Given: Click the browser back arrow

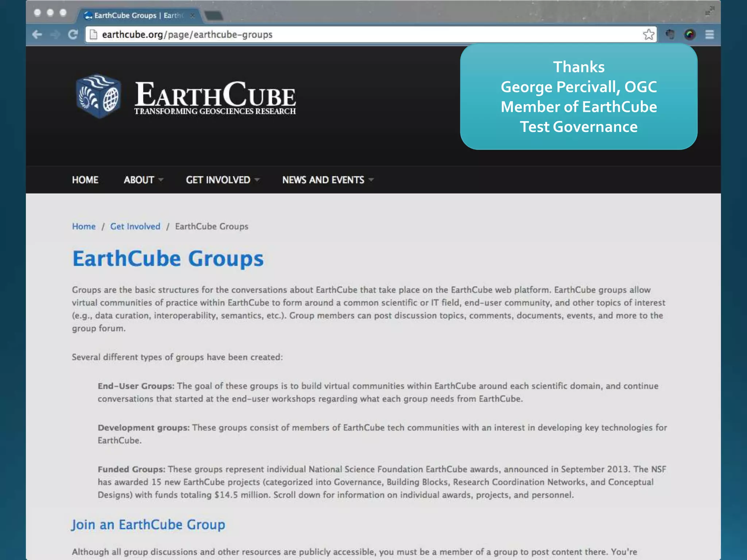Looking at the screenshot, I should tap(37, 35).
